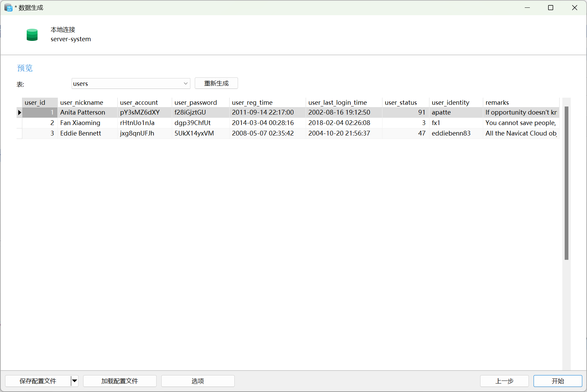Screen dimensions: 587x392
Task: Click the server-system database name label
Action: click(71, 39)
